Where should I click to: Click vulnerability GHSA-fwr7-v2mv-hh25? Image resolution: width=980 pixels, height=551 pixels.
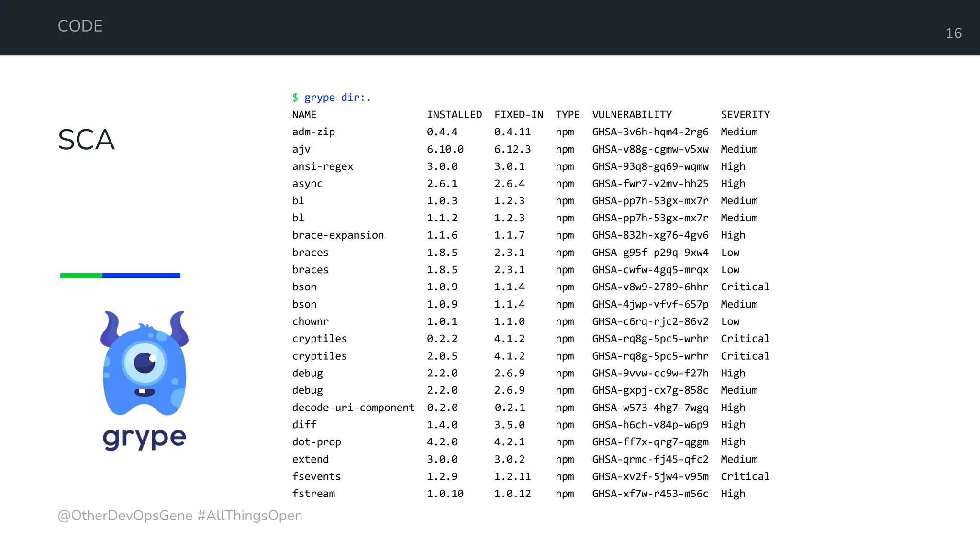pyautogui.click(x=650, y=184)
